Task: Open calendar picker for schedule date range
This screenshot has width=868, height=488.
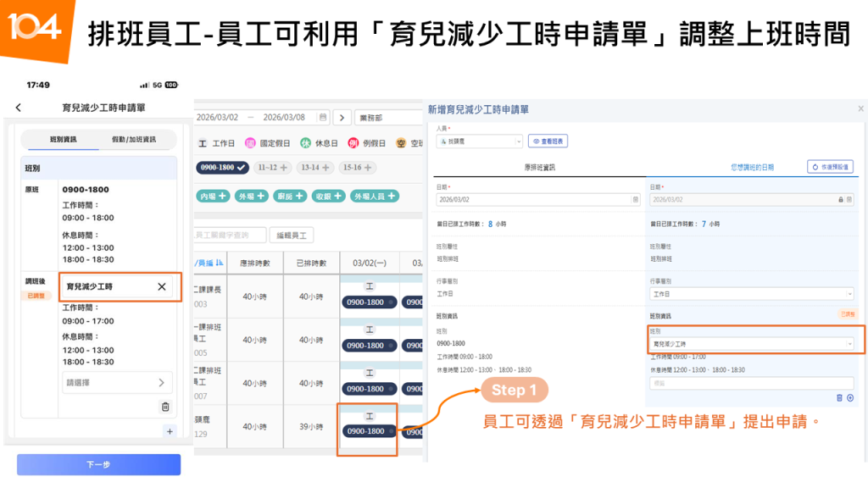Action: [322, 118]
